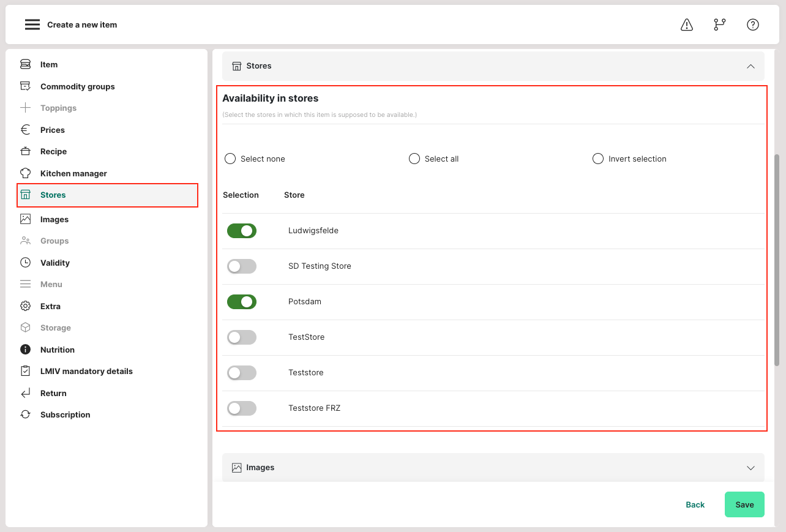Click the LMIV clipboard icon
This screenshot has width=786, height=532.
click(x=25, y=371)
